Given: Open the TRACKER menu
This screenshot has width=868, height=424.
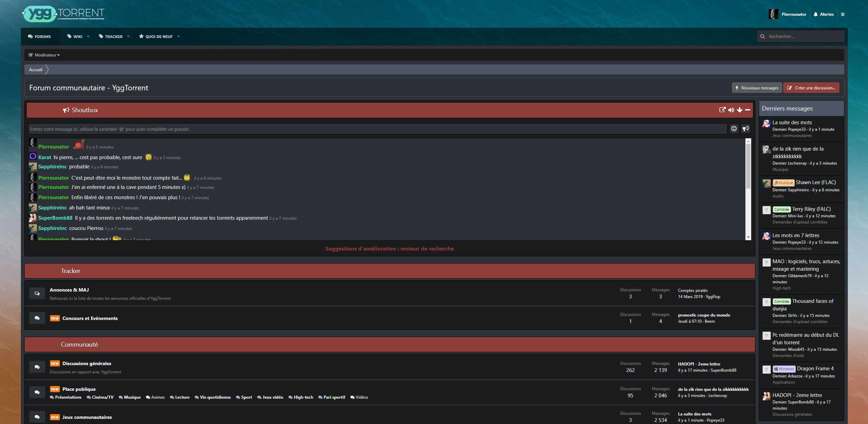Looking at the screenshot, I should click(113, 36).
